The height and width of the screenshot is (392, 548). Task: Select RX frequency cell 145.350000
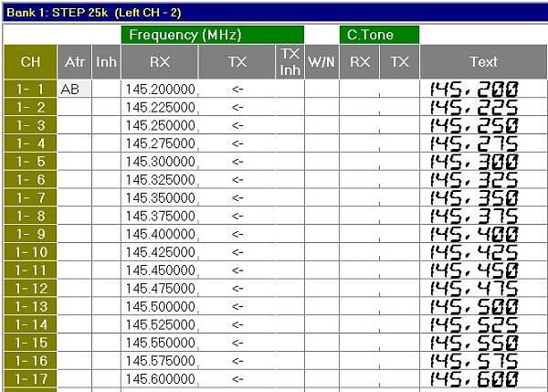[x=159, y=198]
